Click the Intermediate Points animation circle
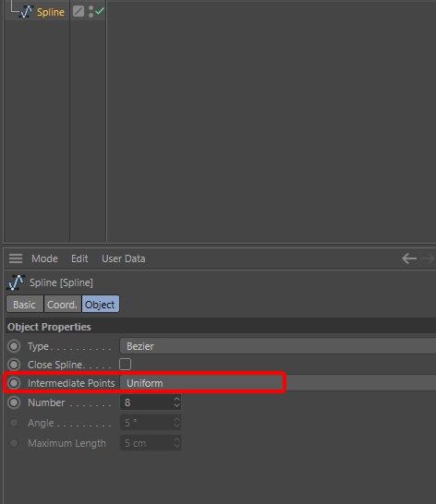Screen dimensions: 436x504 (14, 383)
